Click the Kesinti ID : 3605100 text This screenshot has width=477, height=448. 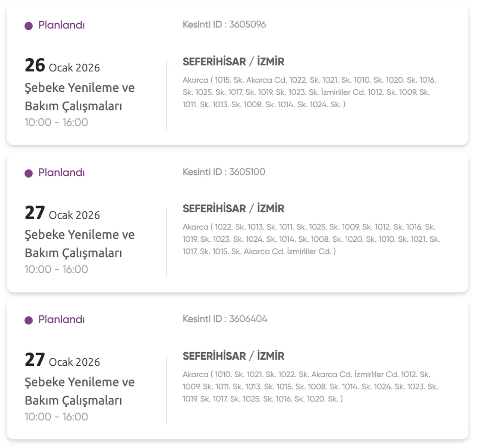pyautogui.click(x=224, y=172)
